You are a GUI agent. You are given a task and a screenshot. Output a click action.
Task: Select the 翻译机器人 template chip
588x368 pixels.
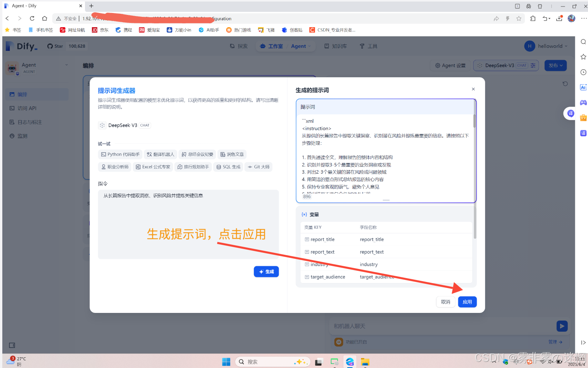160,155
